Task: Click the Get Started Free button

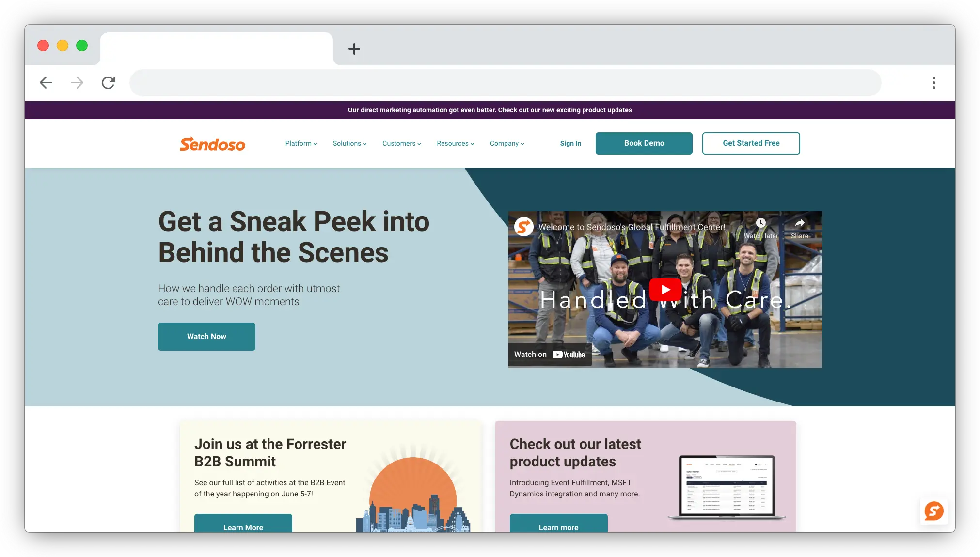Action: coord(751,143)
